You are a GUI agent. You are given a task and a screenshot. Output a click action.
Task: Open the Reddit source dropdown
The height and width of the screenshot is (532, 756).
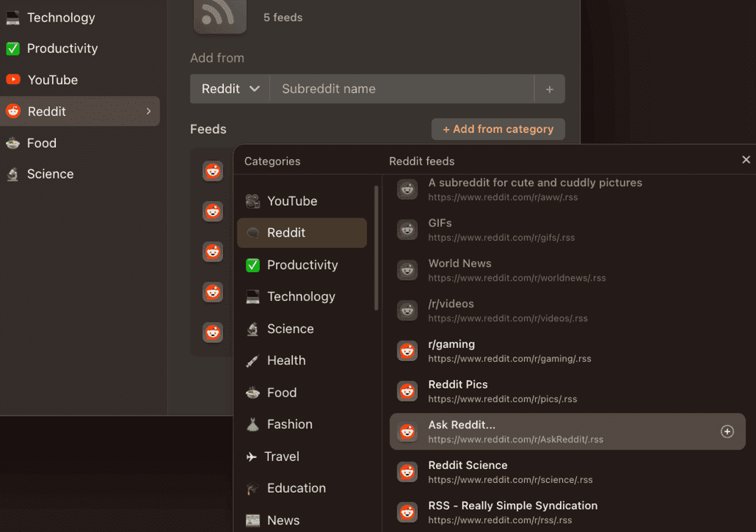tap(230, 88)
